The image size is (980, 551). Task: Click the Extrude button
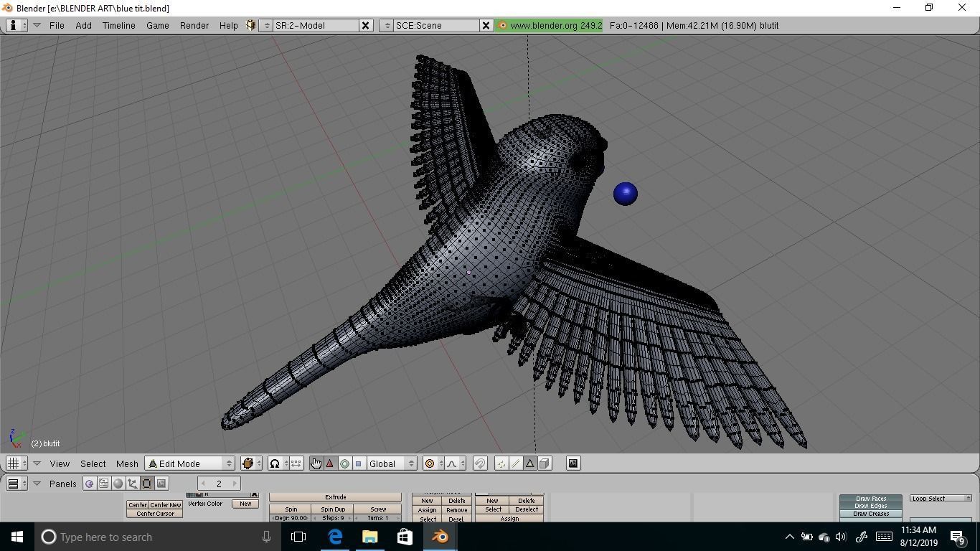pyautogui.click(x=335, y=497)
